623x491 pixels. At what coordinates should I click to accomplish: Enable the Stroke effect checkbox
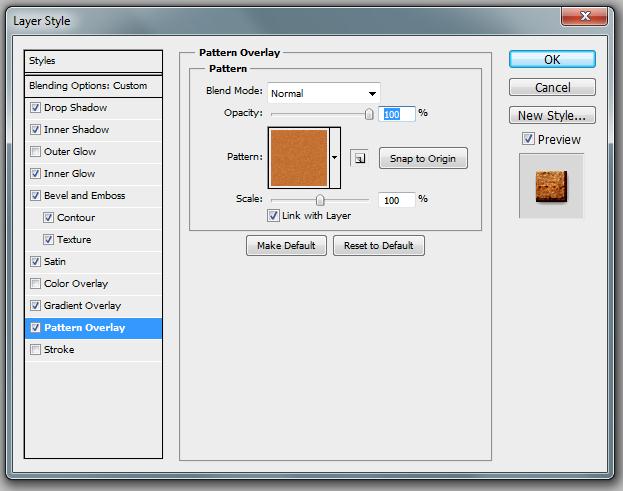click(36, 350)
